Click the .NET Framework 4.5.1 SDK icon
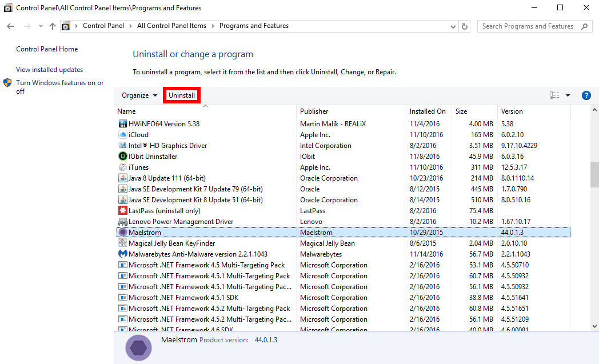Viewport: 599px width, 364px height. (123, 298)
